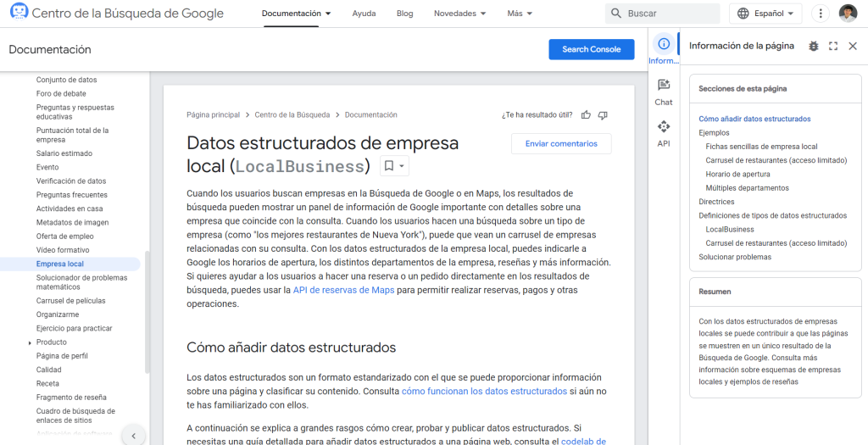Open the API side panel icon
868x445 pixels.
[x=664, y=133]
